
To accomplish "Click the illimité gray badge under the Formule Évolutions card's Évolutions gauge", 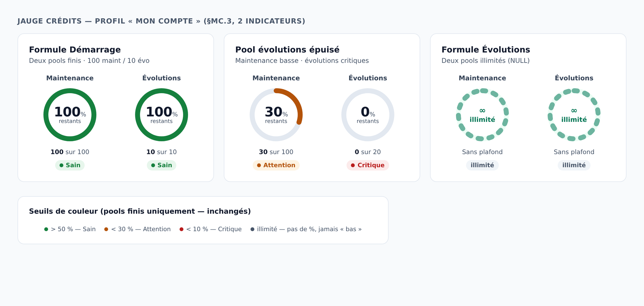I will pos(574,165).
